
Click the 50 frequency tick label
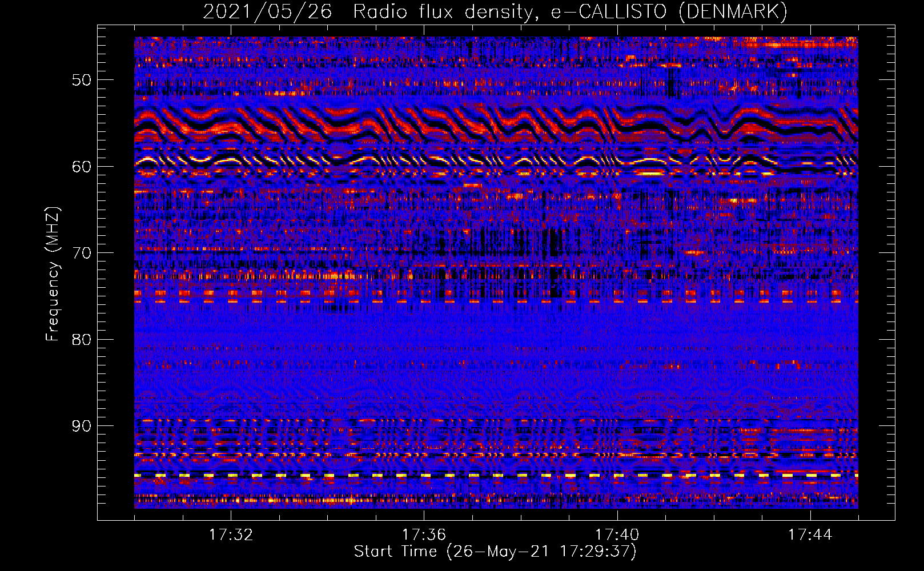click(x=82, y=80)
